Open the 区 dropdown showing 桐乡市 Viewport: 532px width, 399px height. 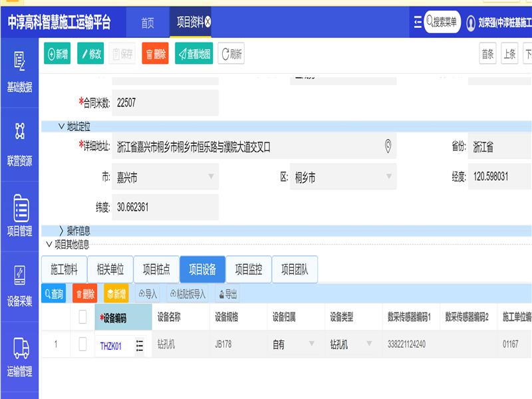(388, 177)
